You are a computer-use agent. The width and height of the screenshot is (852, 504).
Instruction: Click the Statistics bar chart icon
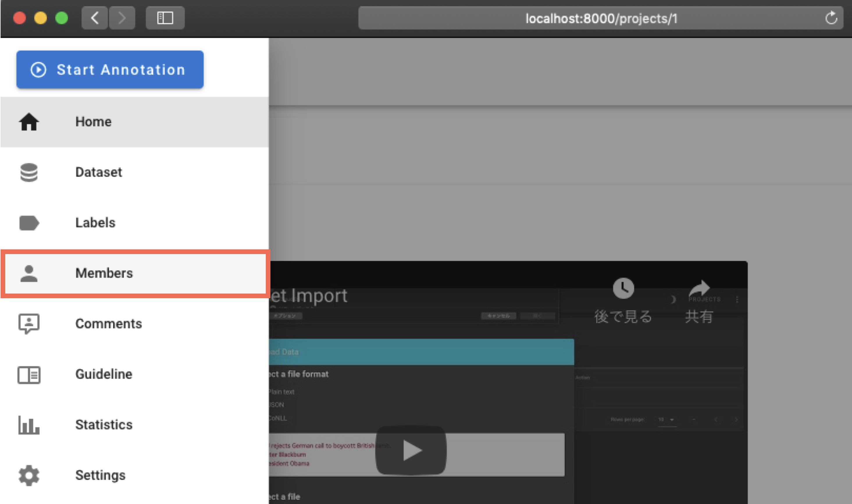[x=29, y=425]
